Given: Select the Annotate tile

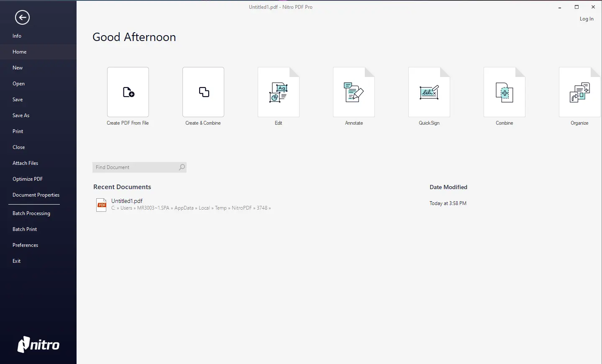Looking at the screenshot, I should pos(354,92).
